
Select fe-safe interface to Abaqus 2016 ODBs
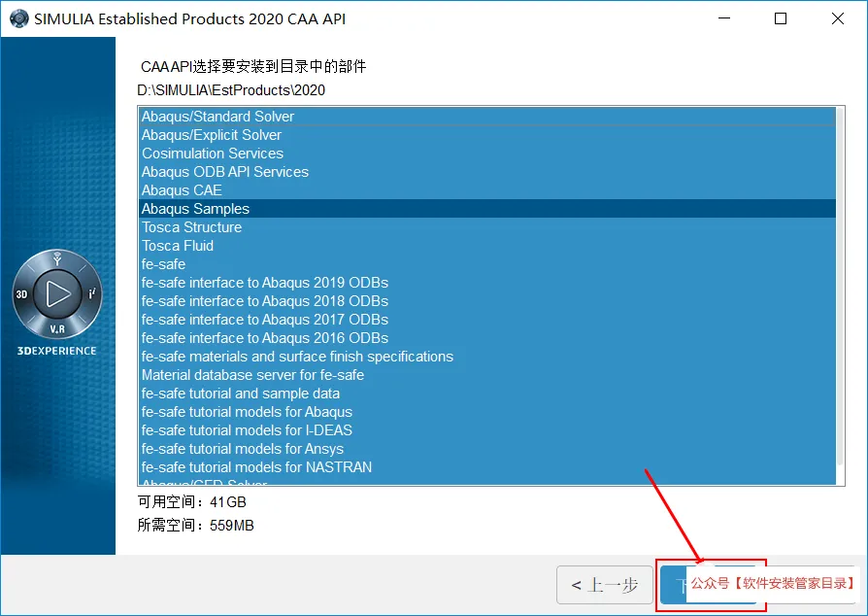click(x=487, y=338)
